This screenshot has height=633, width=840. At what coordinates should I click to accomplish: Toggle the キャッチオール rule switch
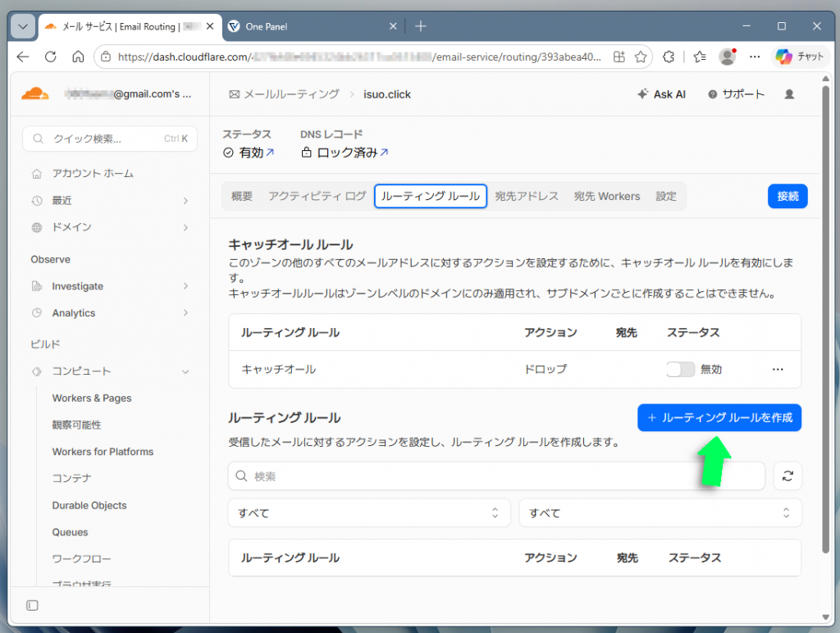(680, 369)
